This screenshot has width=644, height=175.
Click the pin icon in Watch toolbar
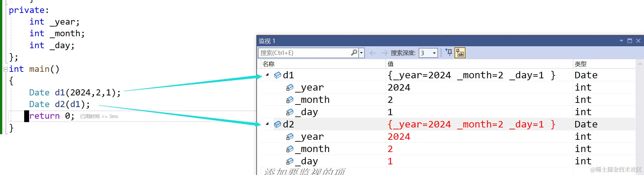coord(449,52)
